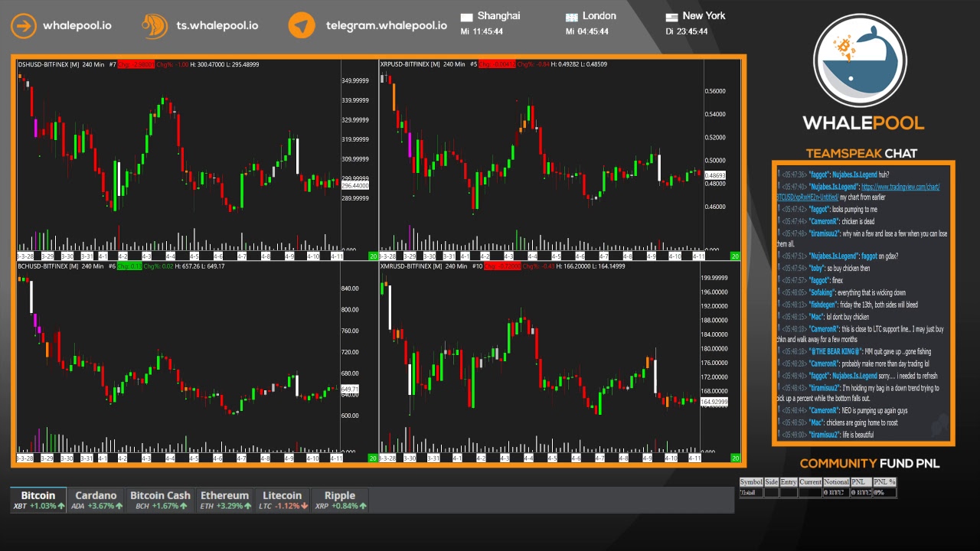
Task: Click the green Chg label on BCHUSD chart
Action: [x=129, y=266]
